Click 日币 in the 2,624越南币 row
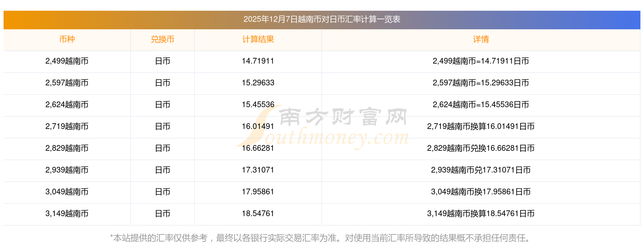This screenshot has height=249, width=644. pos(162,105)
